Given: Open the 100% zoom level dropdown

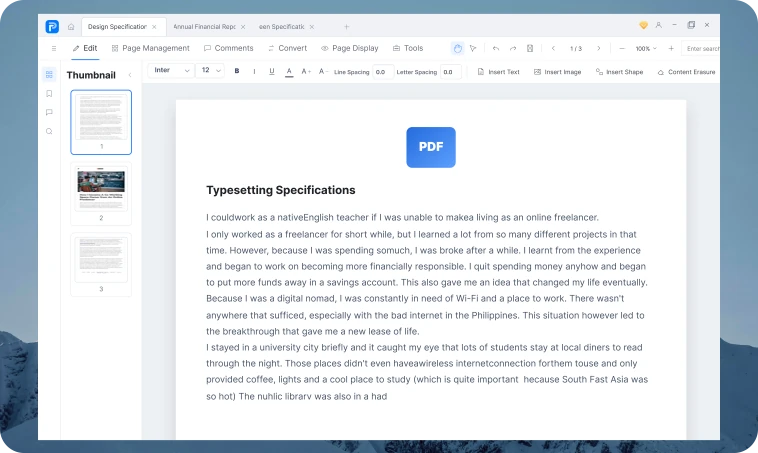Looking at the screenshot, I should [646, 48].
